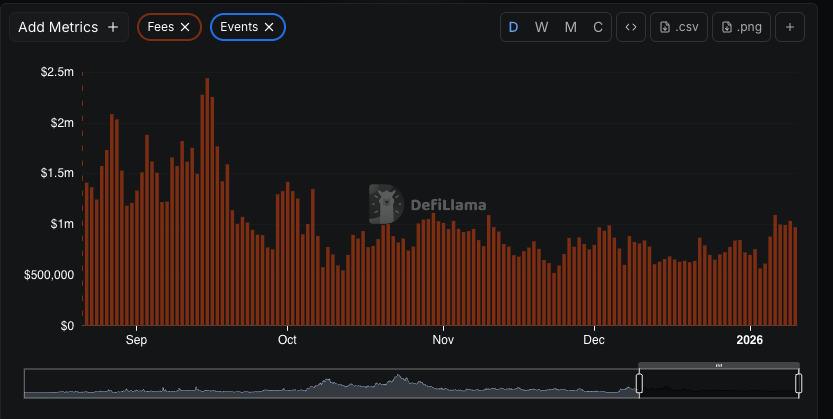Open the embed code button
Viewport: 833px width, 419px height.
pos(631,27)
